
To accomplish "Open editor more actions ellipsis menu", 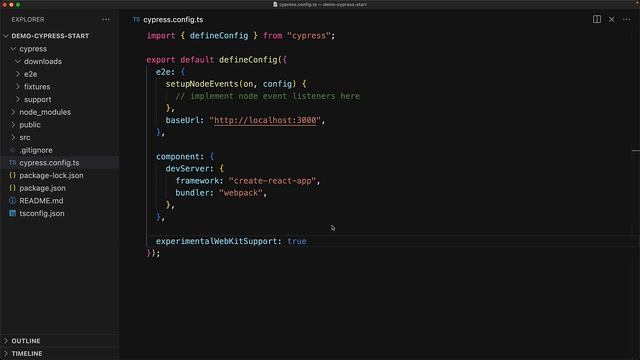I will [x=627, y=19].
